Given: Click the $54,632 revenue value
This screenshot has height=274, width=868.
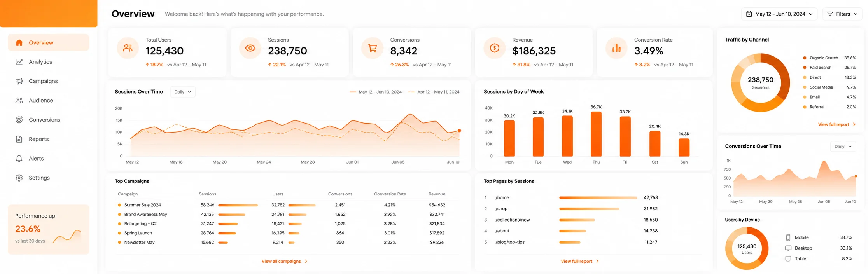Looking at the screenshot, I should pyautogui.click(x=437, y=205).
